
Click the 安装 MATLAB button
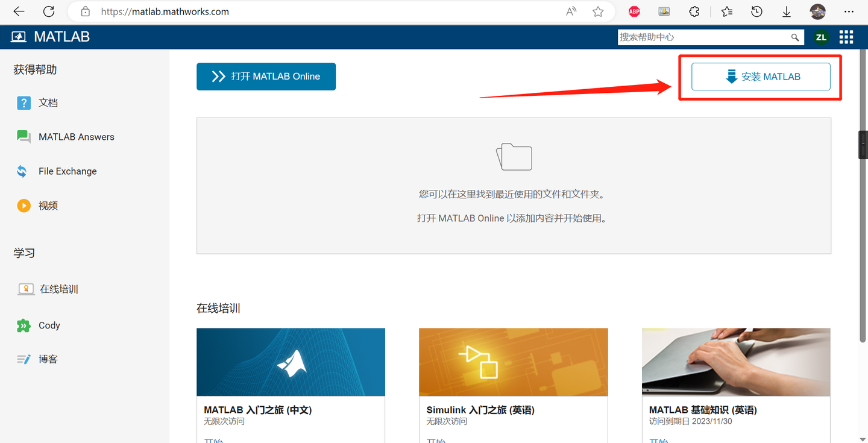tap(761, 77)
